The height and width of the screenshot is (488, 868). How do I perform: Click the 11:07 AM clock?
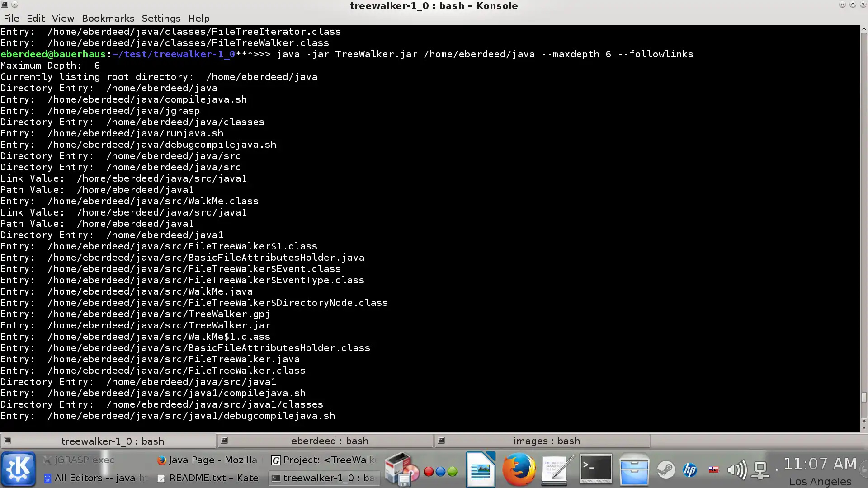pyautogui.click(x=820, y=464)
